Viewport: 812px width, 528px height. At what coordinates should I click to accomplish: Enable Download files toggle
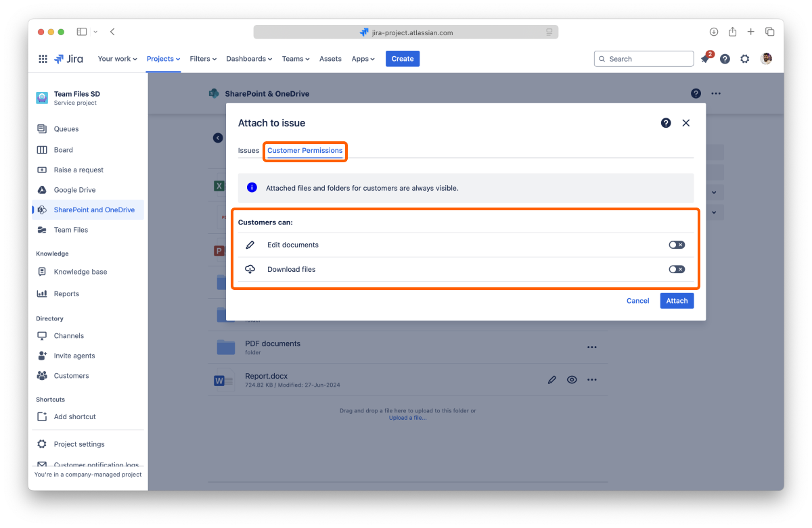676,269
